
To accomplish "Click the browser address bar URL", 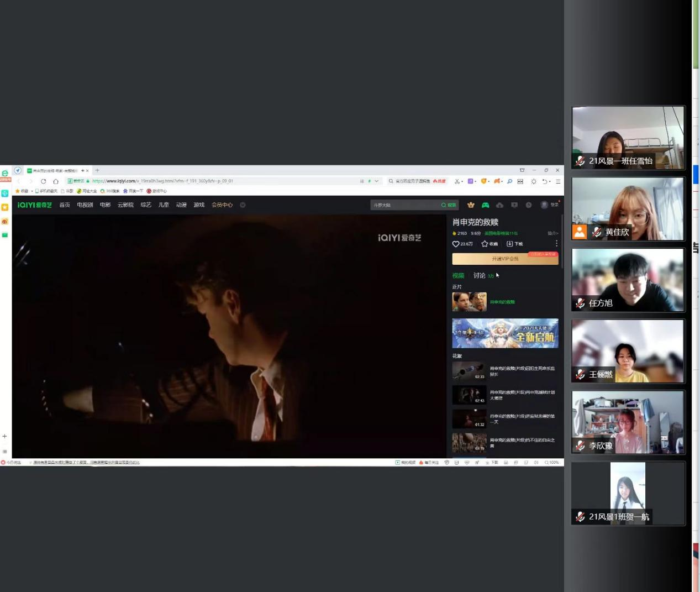I will pyautogui.click(x=162, y=181).
